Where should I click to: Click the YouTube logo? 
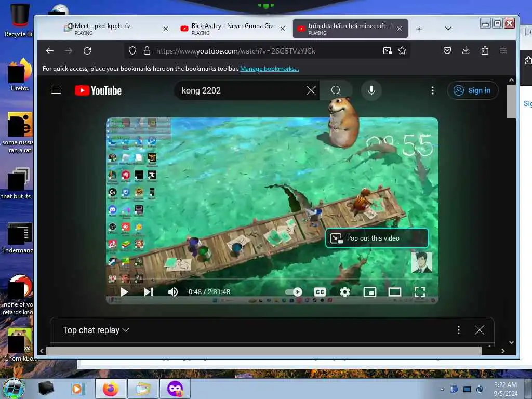click(x=98, y=90)
